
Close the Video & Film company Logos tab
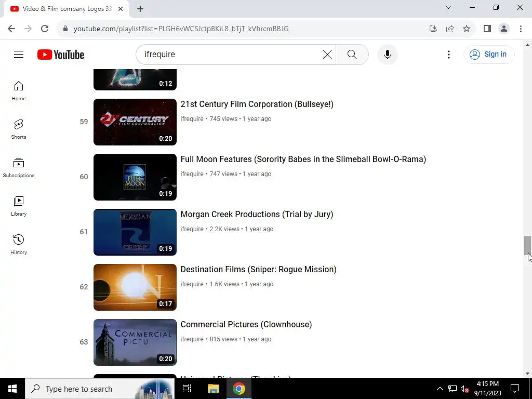click(121, 9)
